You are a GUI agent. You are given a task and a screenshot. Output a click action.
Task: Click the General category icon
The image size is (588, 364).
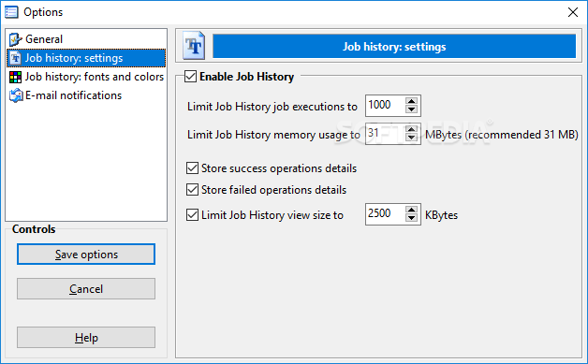(x=15, y=39)
